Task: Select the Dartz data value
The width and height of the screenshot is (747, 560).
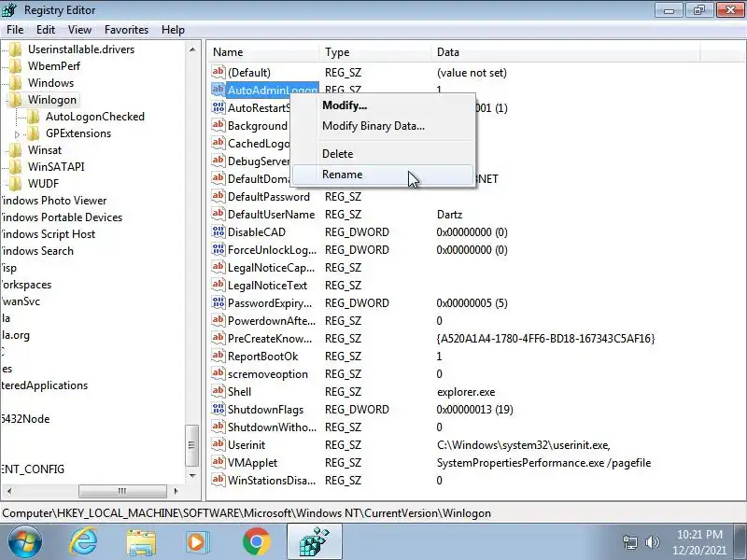Action: point(449,215)
